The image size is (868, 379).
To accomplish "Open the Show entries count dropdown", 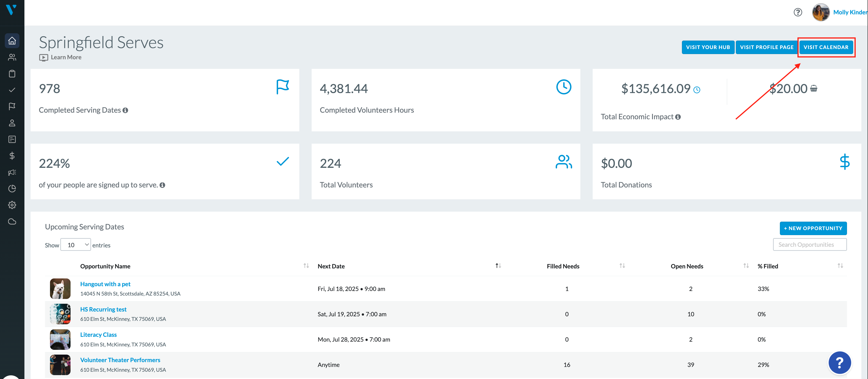I will tap(76, 245).
